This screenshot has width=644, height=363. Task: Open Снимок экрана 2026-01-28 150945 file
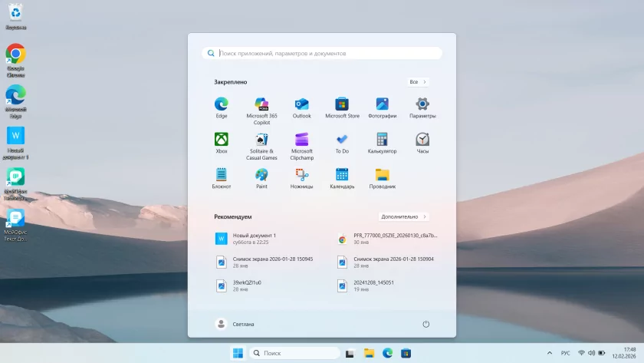click(x=272, y=262)
